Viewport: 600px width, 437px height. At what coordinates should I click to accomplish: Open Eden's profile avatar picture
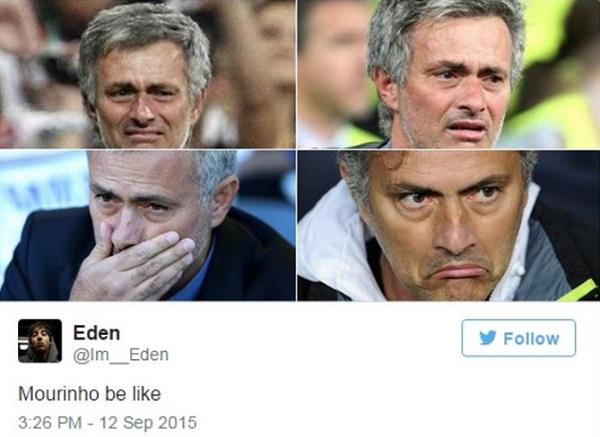click(x=40, y=341)
